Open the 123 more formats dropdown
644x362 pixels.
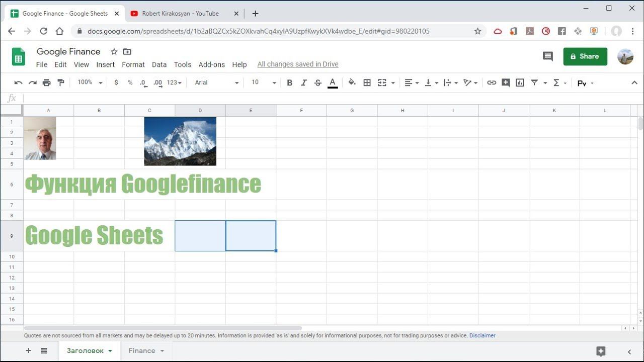tap(174, 83)
